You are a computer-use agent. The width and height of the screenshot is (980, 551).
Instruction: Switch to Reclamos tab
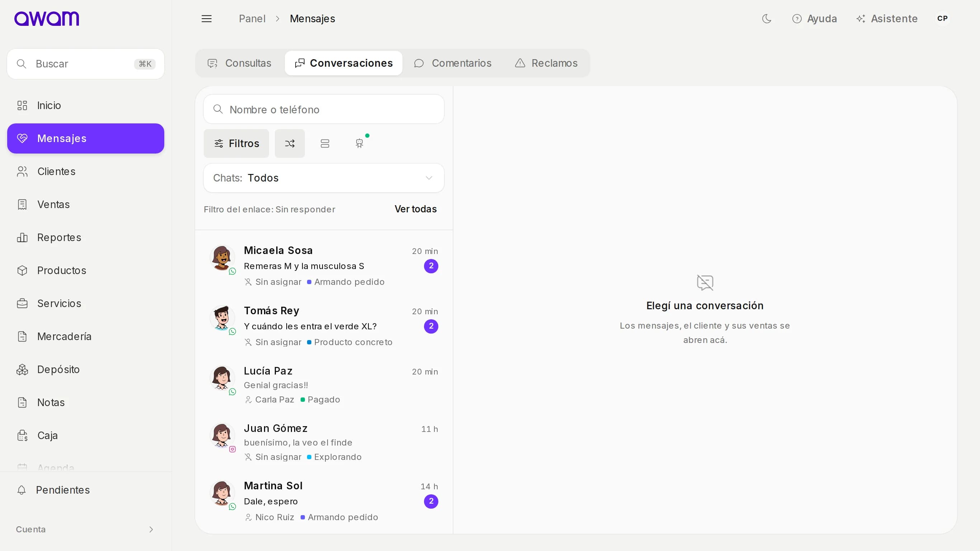point(546,63)
